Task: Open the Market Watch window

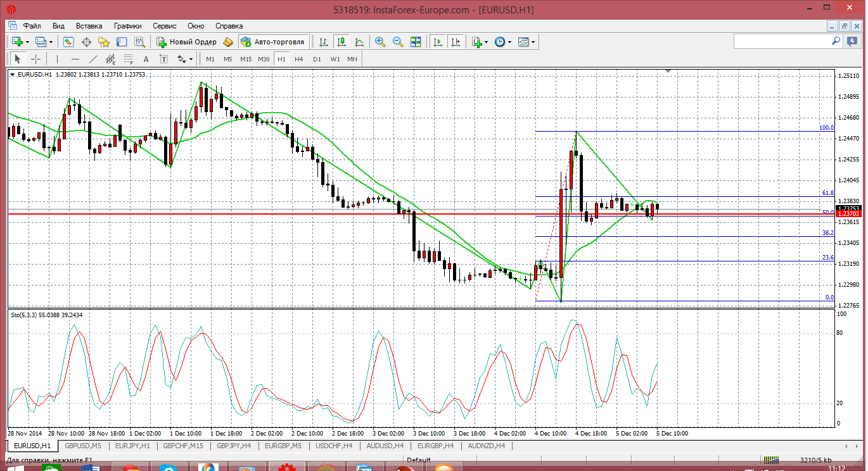Action: (x=68, y=42)
